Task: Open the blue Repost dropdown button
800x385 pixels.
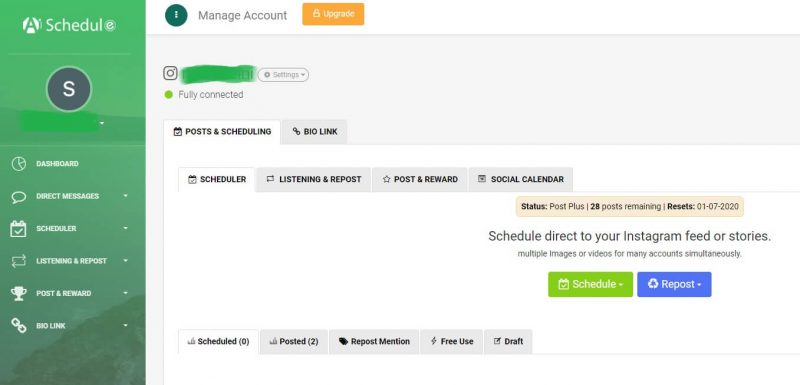Action: point(674,284)
